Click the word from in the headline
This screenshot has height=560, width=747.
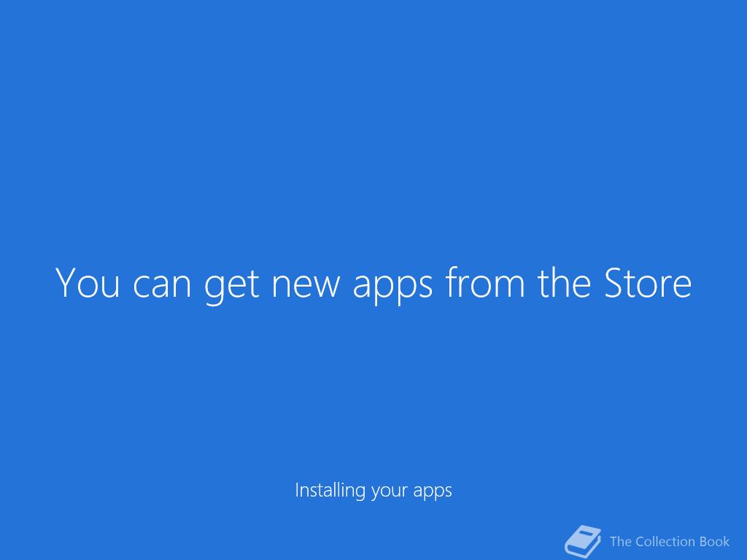[485, 282]
